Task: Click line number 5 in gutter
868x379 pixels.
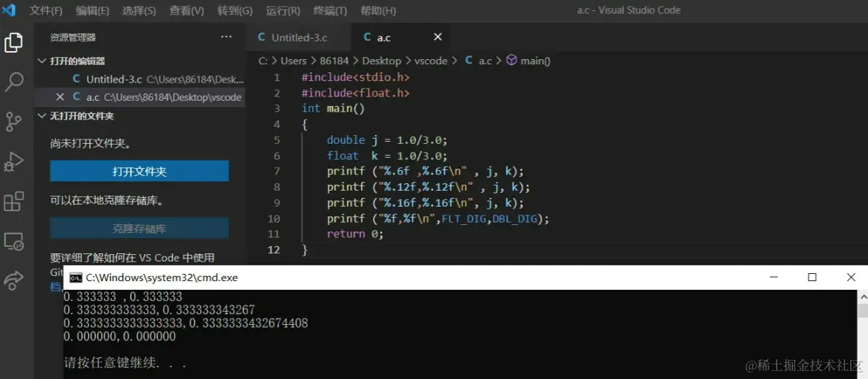Action: click(x=277, y=140)
